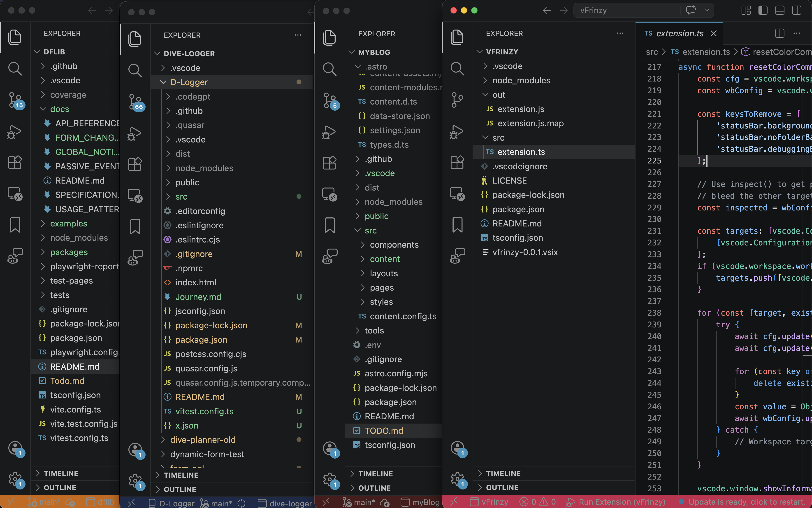812x508 pixels.
Task: Open Todo.md in DFLIB explorer
Action: (x=75, y=381)
